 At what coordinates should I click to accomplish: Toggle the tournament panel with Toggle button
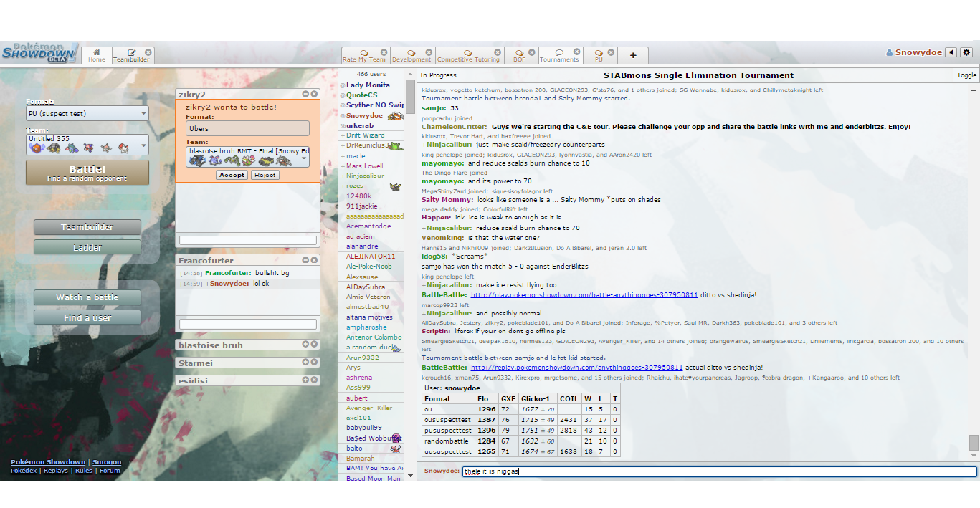click(x=967, y=75)
